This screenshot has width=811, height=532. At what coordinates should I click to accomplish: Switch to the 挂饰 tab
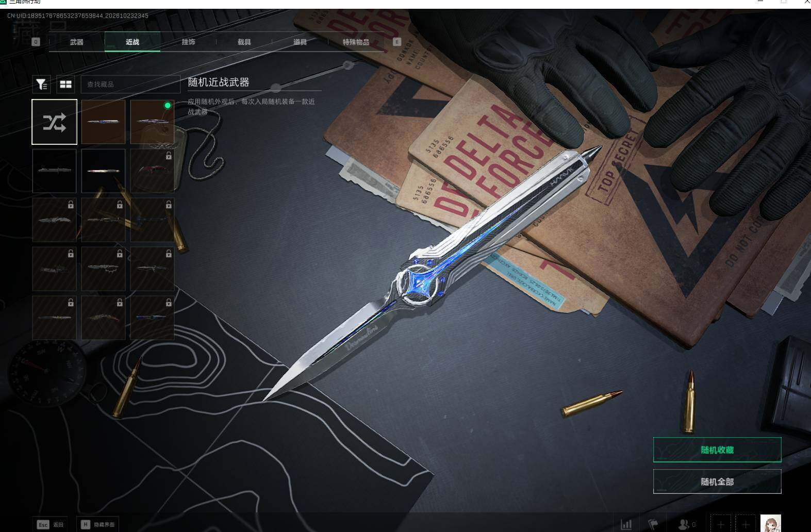tap(189, 42)
